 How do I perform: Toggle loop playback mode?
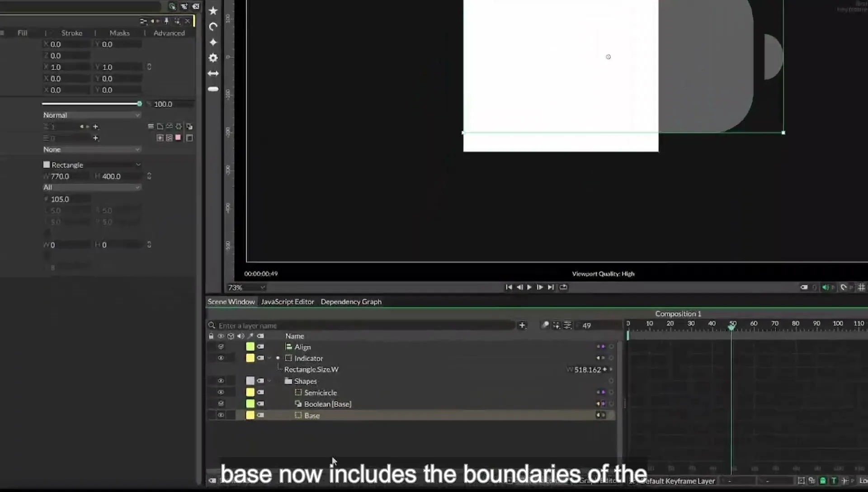(x=563, y=287)
